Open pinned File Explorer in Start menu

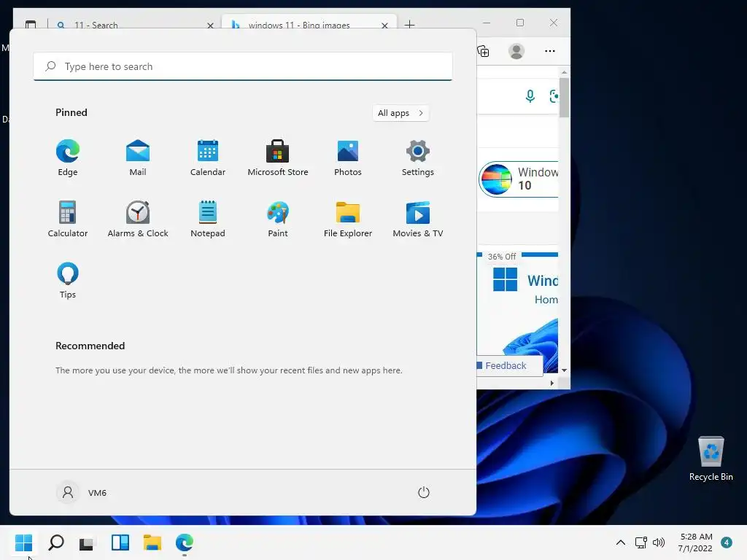tap(348, 219)
